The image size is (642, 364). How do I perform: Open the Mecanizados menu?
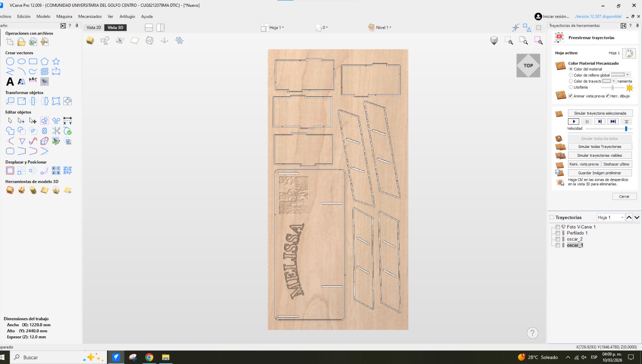90,16
